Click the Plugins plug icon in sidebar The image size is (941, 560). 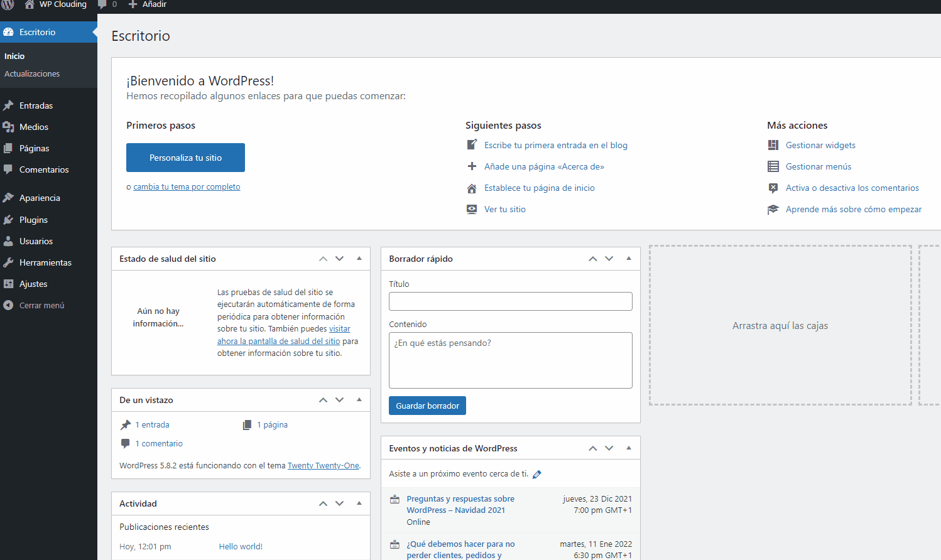8,220
